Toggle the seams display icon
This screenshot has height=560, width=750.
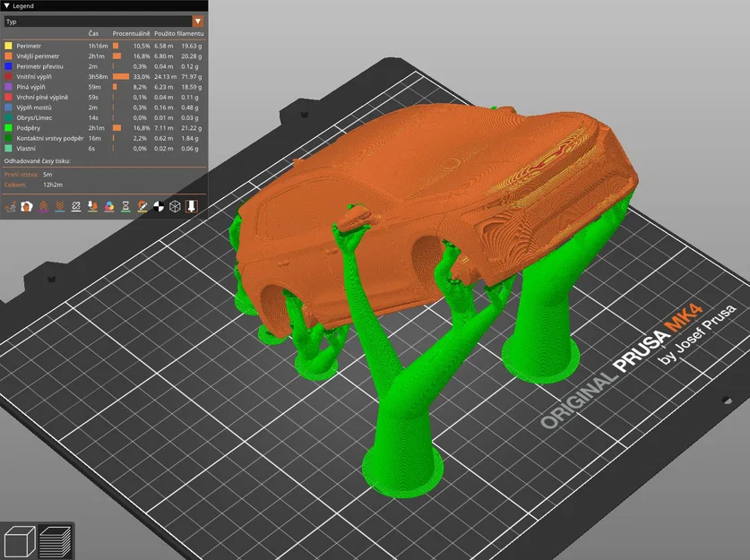pos(75,206)
